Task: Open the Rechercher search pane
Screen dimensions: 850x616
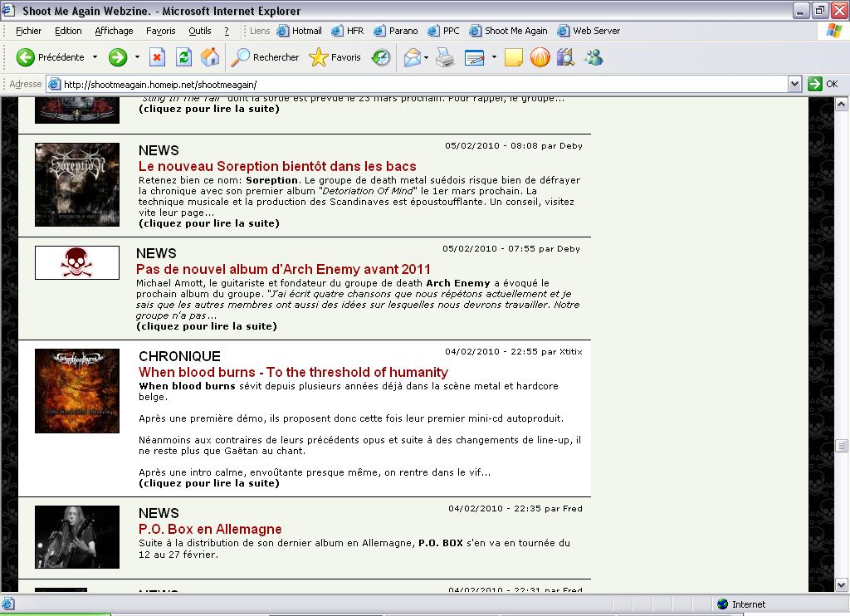Action: (265, 57)
